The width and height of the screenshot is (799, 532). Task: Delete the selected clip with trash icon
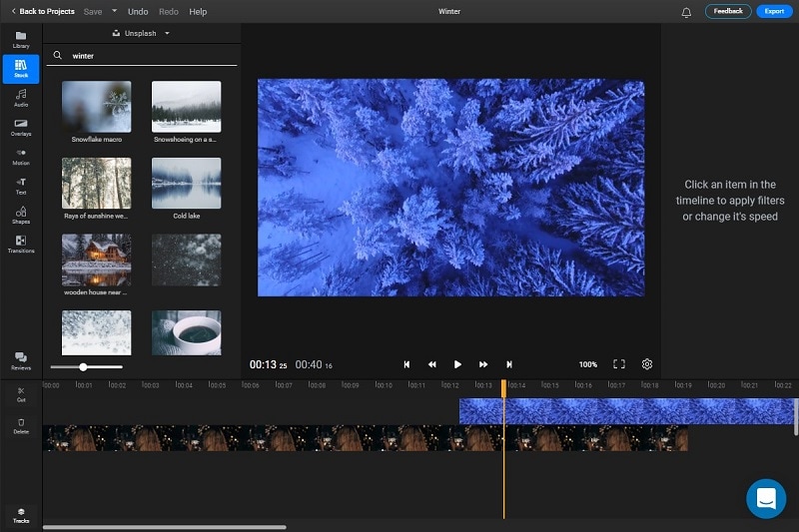21,425
